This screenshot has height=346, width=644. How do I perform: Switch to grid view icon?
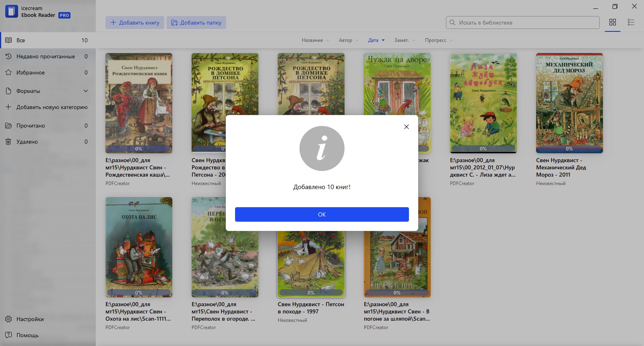(613, 23)
